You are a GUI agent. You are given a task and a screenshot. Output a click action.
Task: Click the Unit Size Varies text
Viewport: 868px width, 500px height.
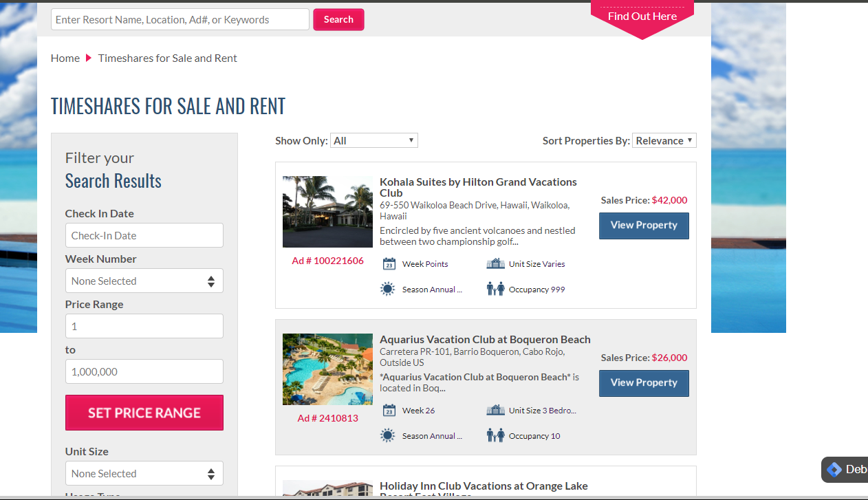click(536, 264)
